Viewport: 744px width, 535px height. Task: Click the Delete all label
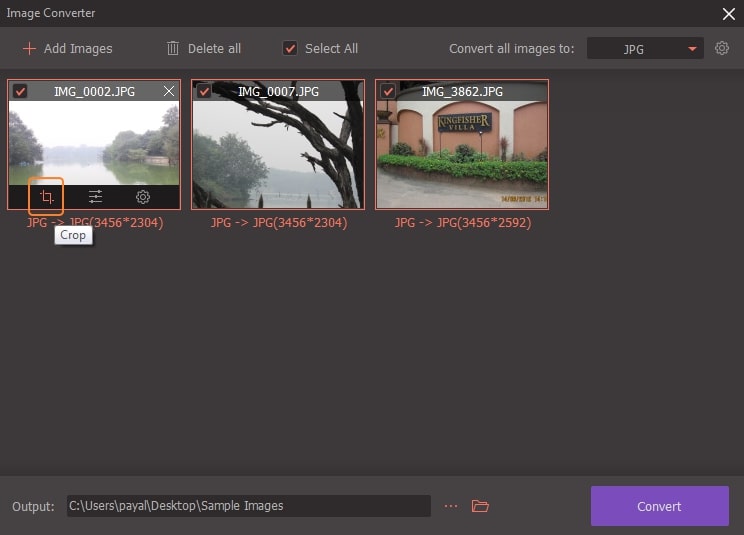(216, 48)
